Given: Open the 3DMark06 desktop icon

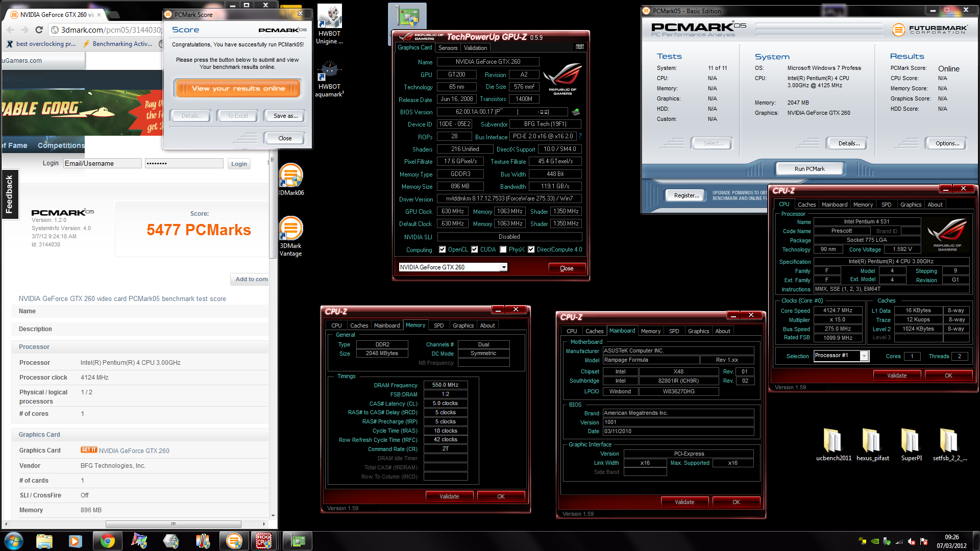Looking at the screenshot, I should pos(291,180).
